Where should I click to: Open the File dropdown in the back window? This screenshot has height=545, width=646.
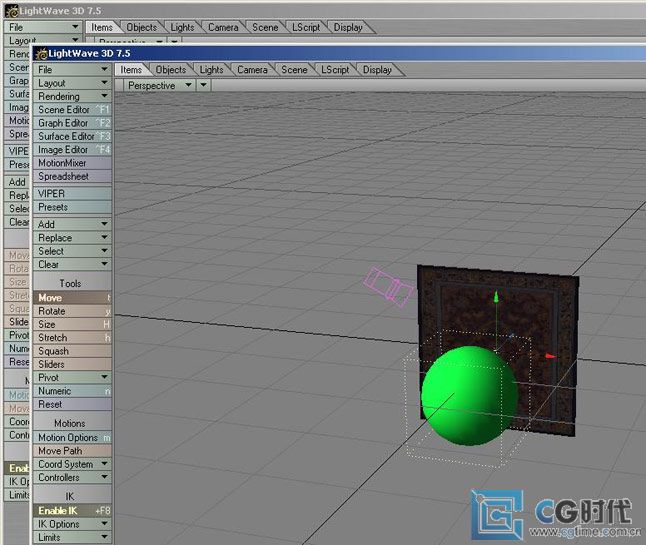[43, 27]
